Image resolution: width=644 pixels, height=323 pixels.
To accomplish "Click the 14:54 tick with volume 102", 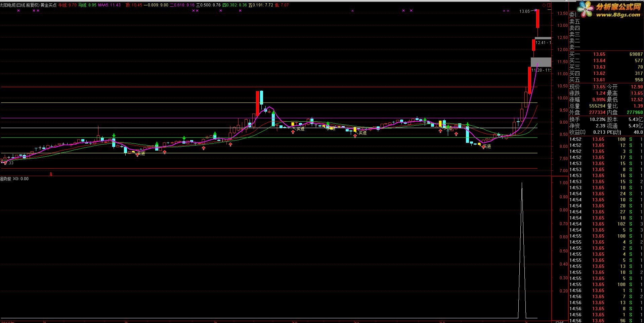I will pyautogui.click(x=606, y=224).
